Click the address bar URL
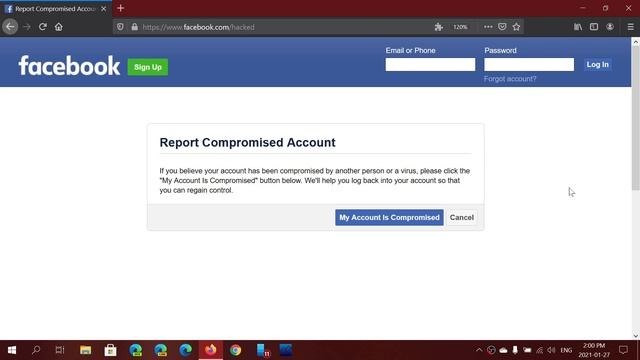The height and width of the screenshot is (360, 640). [x=198, y=27]
